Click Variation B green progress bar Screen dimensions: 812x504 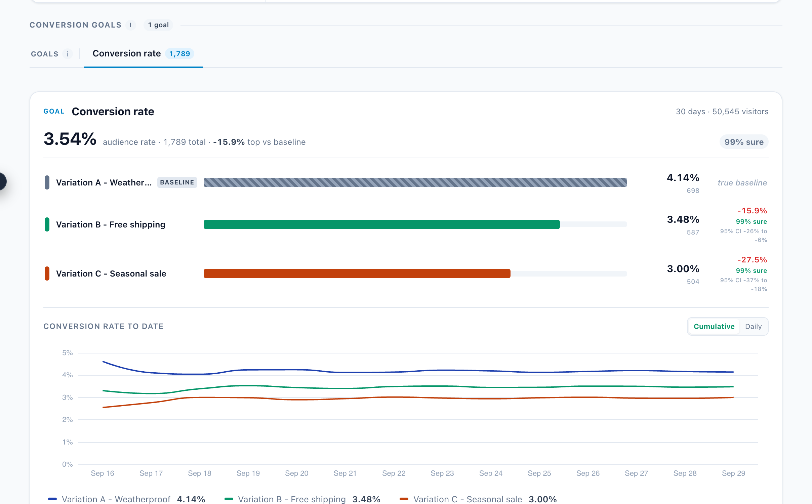coord(382,224)
